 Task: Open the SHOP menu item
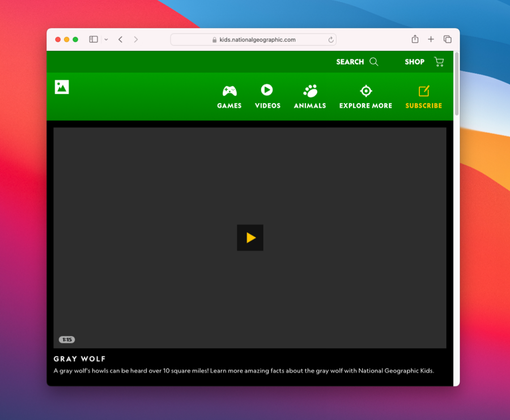click(414, 61)
